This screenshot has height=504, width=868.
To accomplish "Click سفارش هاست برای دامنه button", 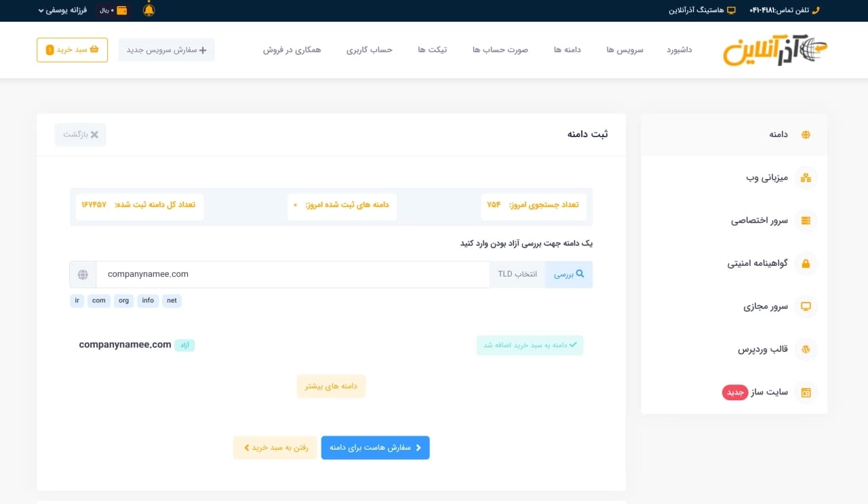I will (x=375, y=447).
